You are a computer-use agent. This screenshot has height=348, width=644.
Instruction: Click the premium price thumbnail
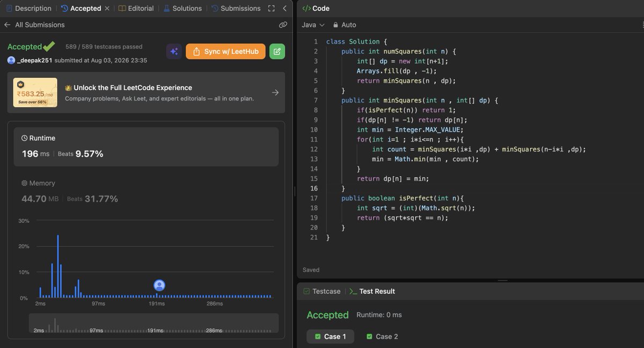click(35, 92)
